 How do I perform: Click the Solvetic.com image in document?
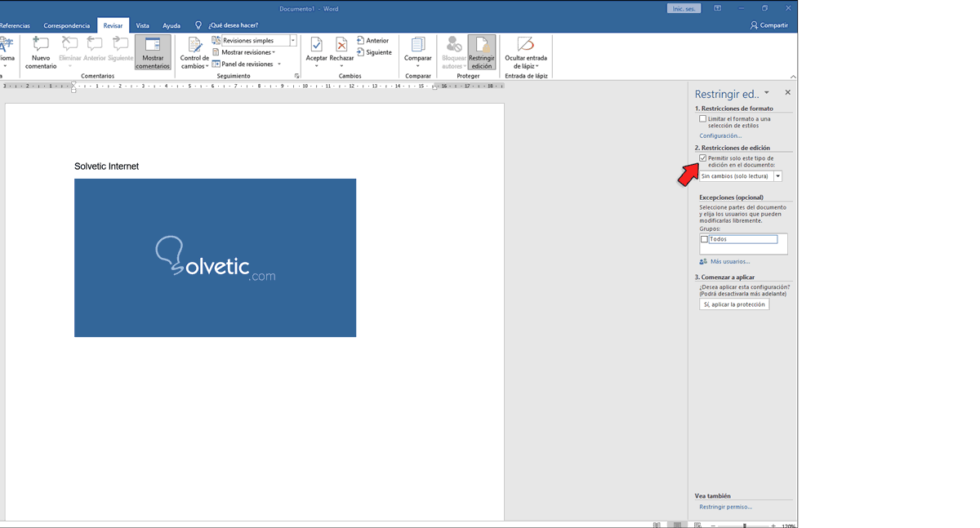[215, 258]
